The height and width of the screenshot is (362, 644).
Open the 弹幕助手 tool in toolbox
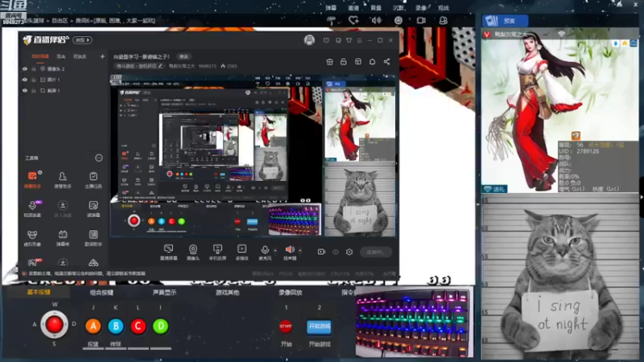[x=32, y=179]
